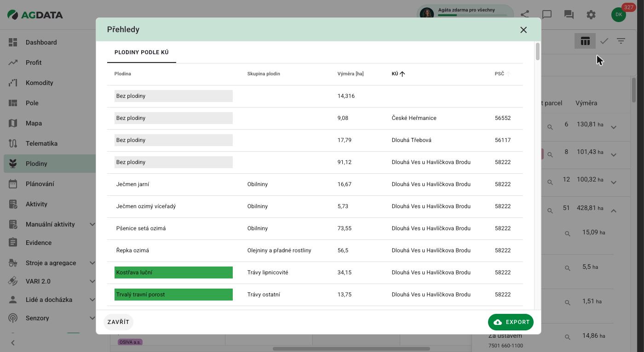This screenshot has width=644, height=352.
Task: Click the checkmark icon in toolbar
Action: point(604,41)
